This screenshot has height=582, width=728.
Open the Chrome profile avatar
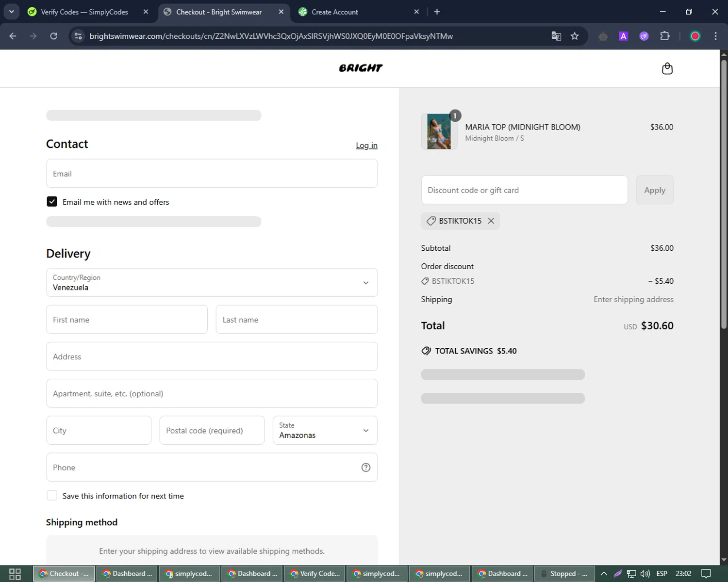pos(695,36)
